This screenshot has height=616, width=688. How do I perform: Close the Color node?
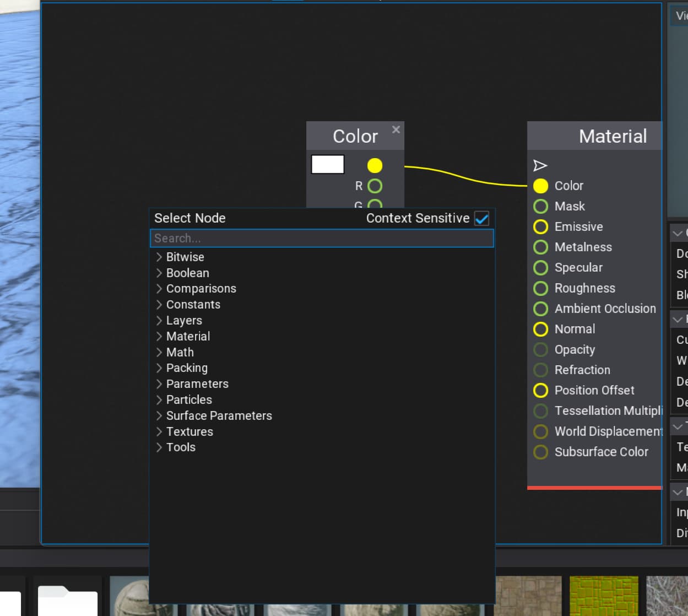pyautogui.click(x=396, y=129)
